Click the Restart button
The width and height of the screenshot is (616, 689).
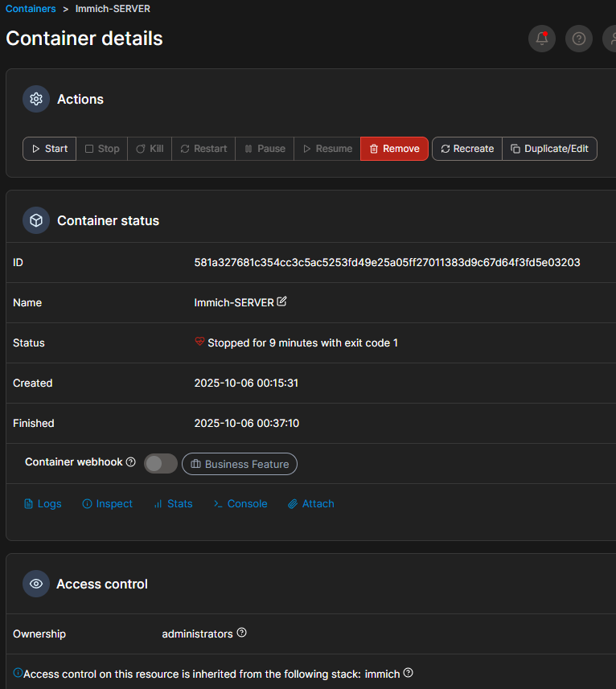203,149
